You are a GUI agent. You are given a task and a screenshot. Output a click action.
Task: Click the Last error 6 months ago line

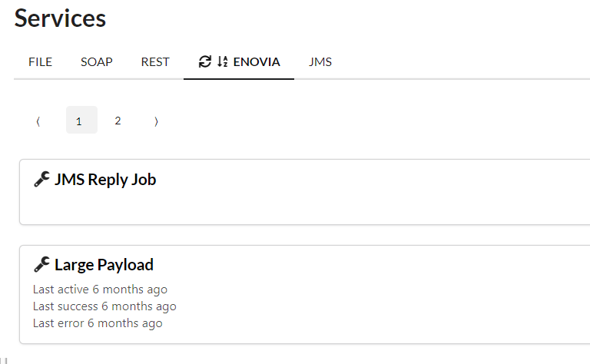[x=98, y=323]
